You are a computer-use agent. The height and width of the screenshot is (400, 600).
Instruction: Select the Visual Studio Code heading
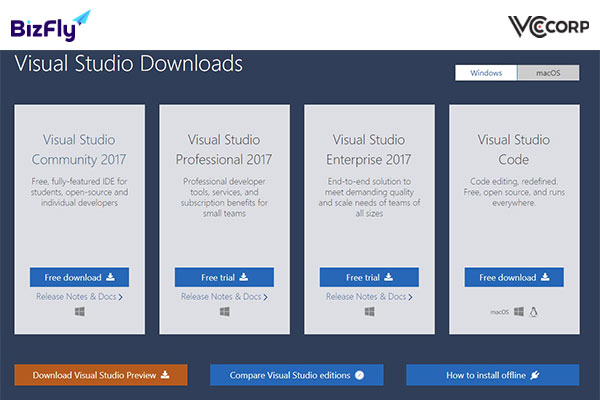(514, 150)
